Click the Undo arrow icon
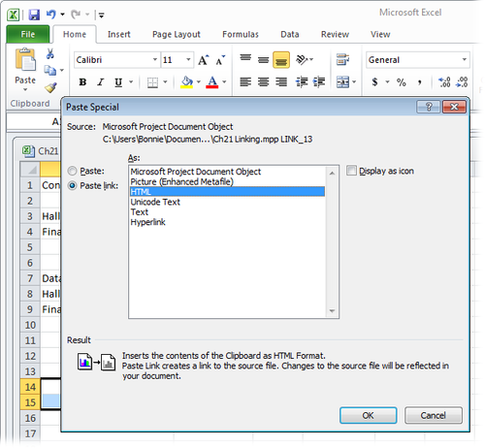Viewport: 485px width, 448px height. click(50, 15)
